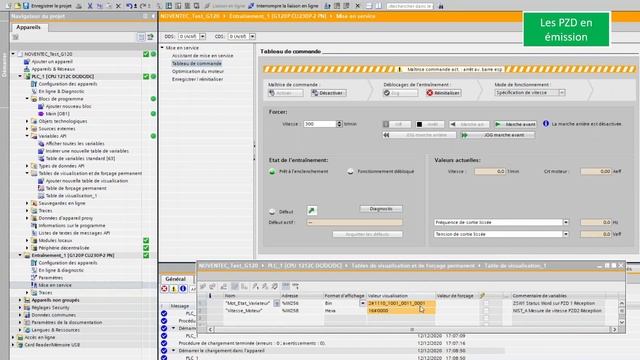Check forcing box for Mot_Etat_Variateur row
Screen dimensions: 640x360
pyautogui.click(x=486, y=303)
